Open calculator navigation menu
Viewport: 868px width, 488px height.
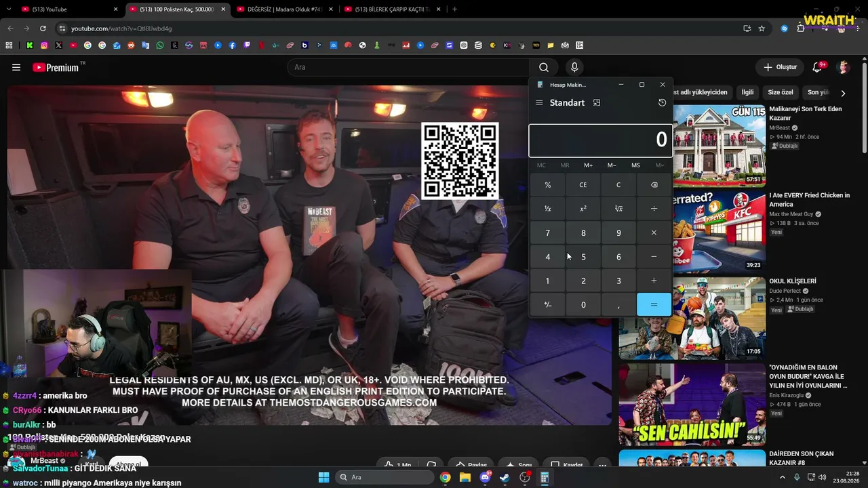[x=539, y=103]
